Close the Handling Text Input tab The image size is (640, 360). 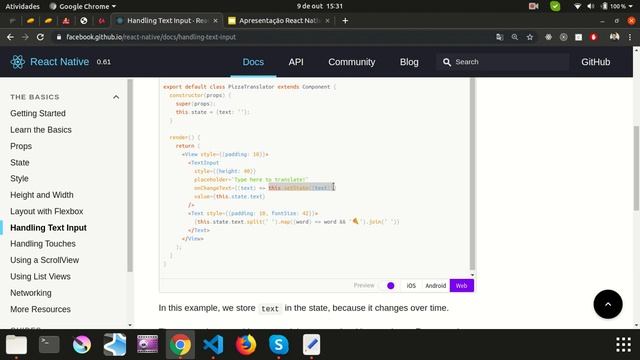point(216,20)
